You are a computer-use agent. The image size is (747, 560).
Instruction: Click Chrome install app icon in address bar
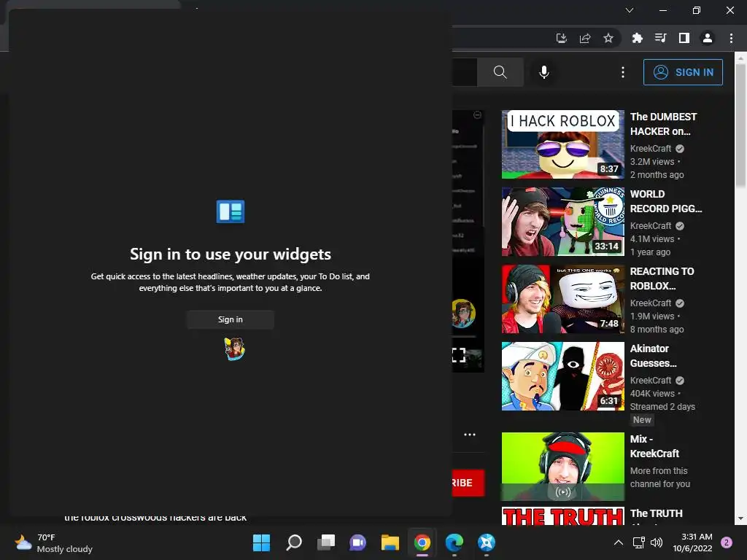tap(561, 38)
